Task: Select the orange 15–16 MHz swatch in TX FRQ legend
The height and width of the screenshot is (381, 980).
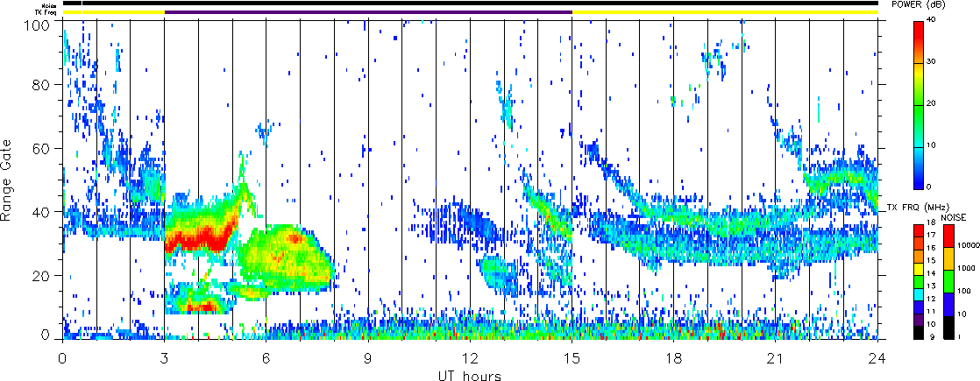Action: (x=918, y=255)
